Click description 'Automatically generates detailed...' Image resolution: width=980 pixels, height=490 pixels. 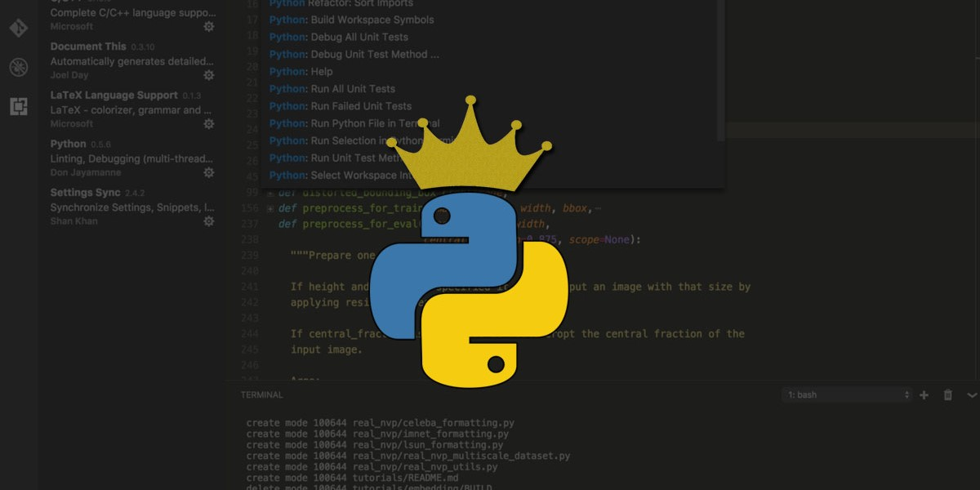131,61
